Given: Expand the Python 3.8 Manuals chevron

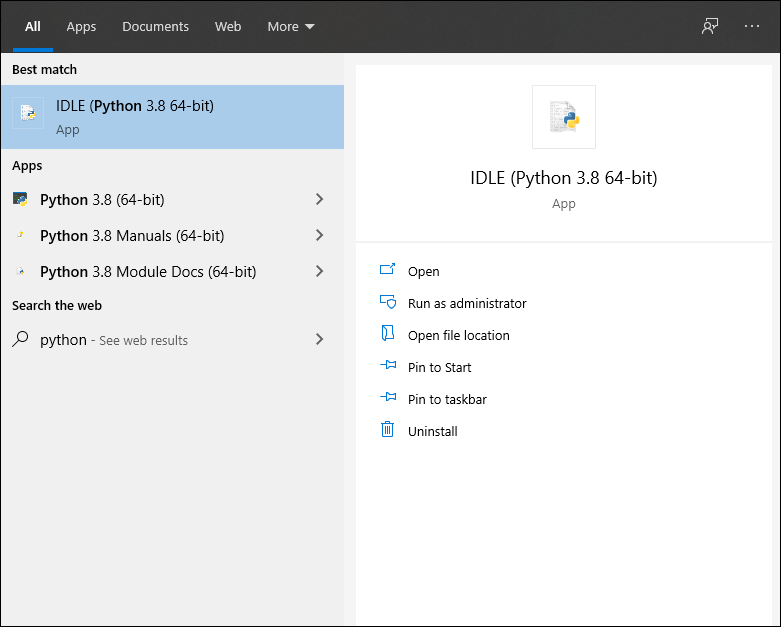Looking at the screenshot, I should click(x=319, y=235).
